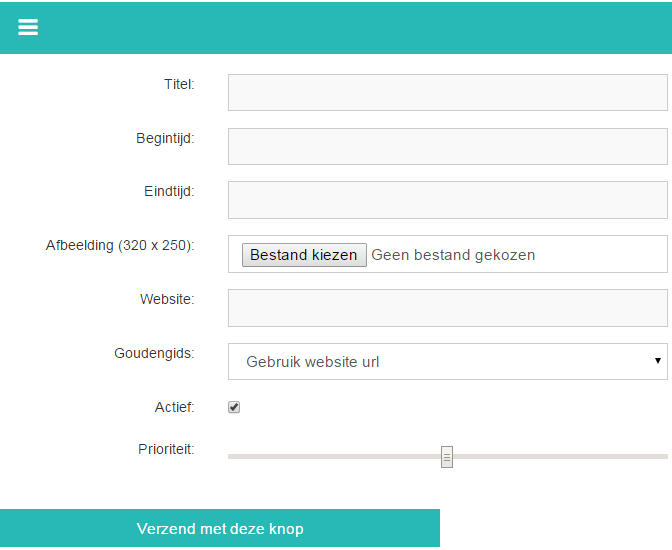Click the Actief label text
672x550 pixels.
pyautogui.click(x=174, y=407)
